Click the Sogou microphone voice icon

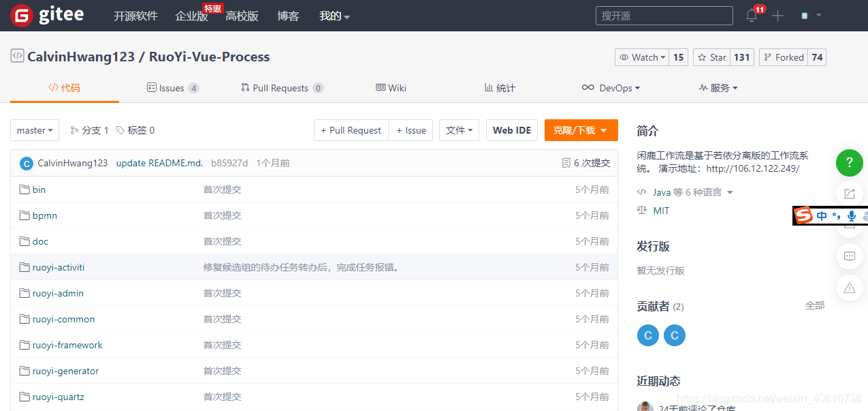tap(851, 216)
